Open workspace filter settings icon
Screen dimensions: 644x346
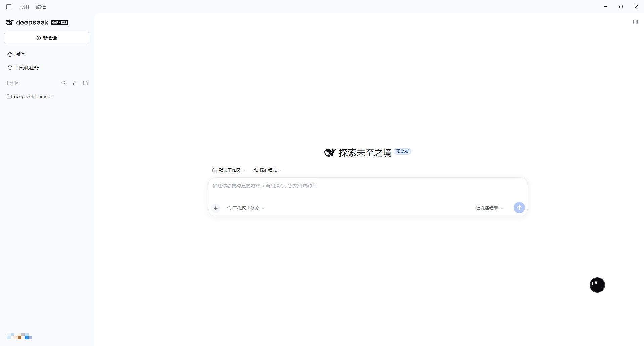point(74,83)
